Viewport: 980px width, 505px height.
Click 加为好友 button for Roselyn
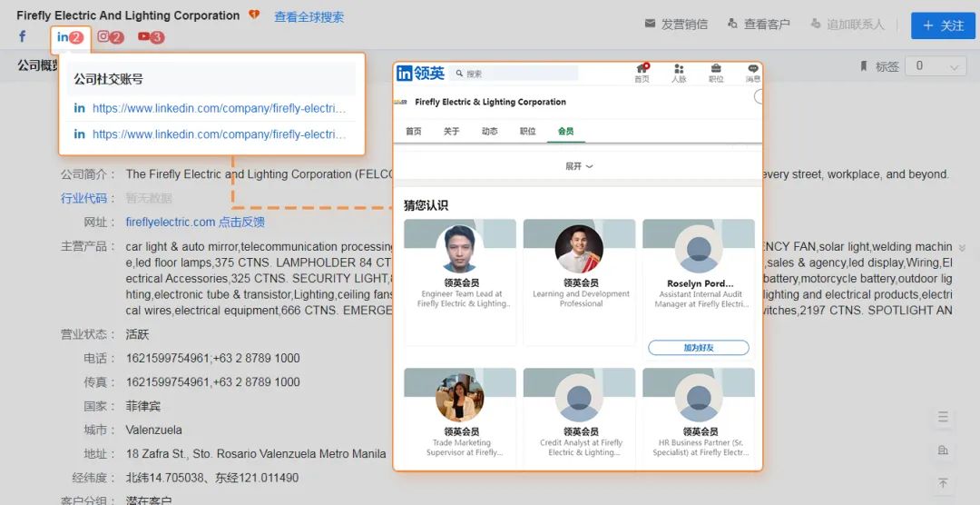point(699,347)
